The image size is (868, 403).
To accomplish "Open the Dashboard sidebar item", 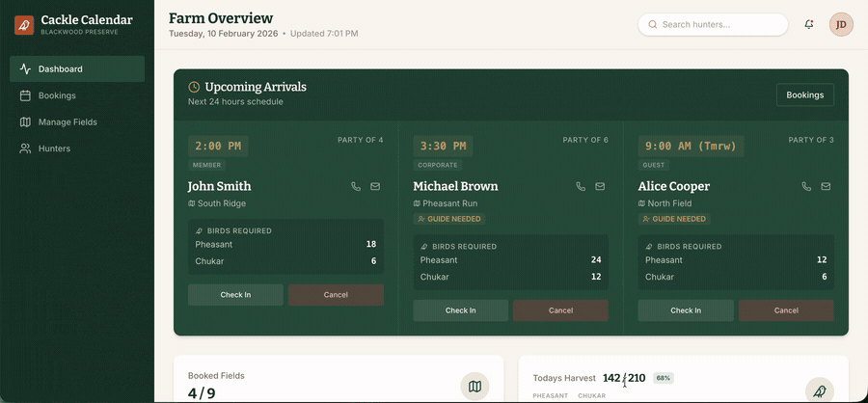I will 77,69.
